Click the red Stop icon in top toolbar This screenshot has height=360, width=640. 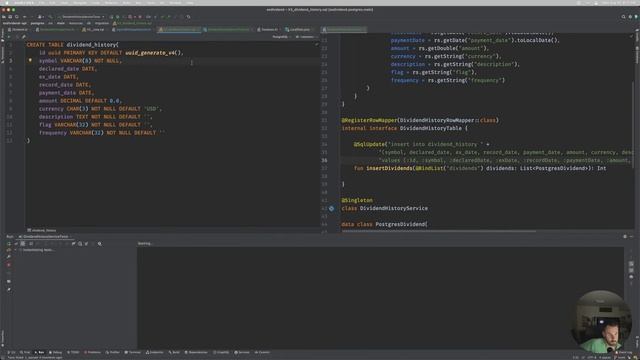(140, 17)
